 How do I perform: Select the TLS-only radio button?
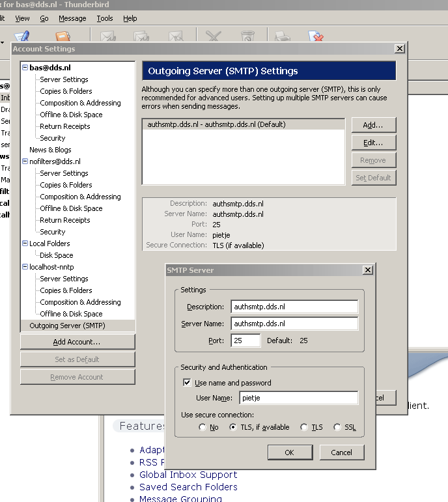coord(304,427)
